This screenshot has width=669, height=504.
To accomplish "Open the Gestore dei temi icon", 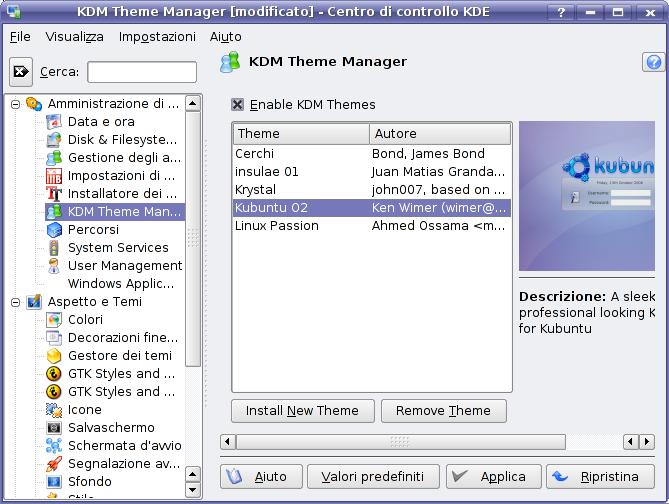I will tap(54, 356).
